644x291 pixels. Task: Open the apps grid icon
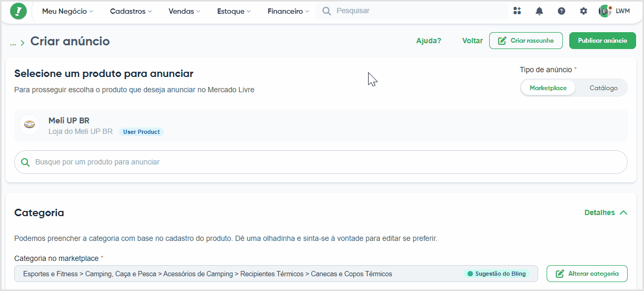(x=517, y=11)
